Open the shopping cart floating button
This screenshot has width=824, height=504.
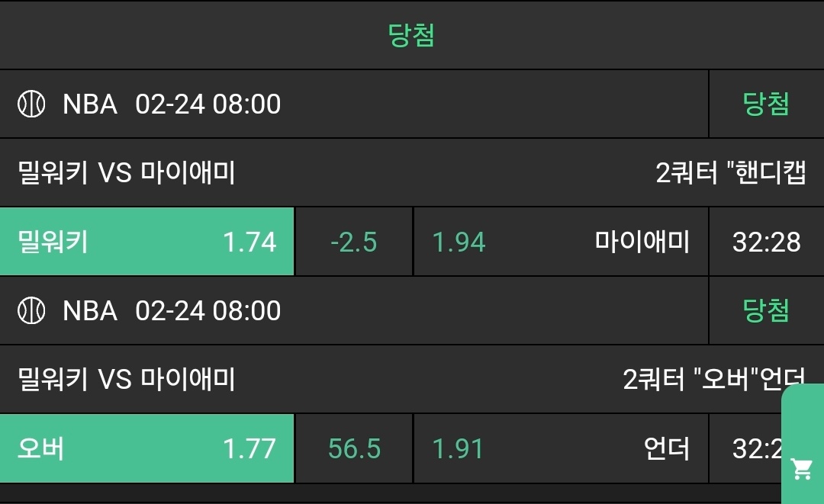pyautogui.click(x=802, y=469)
